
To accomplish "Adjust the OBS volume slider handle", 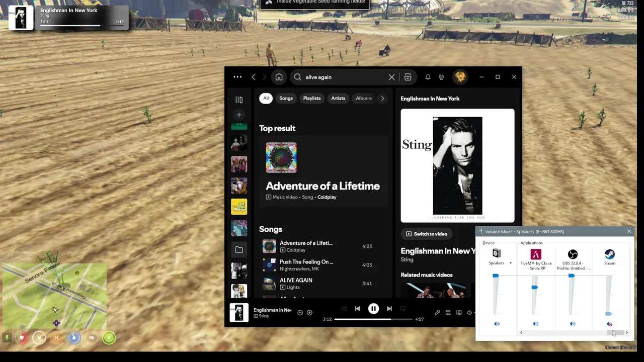I will point(572,276).
